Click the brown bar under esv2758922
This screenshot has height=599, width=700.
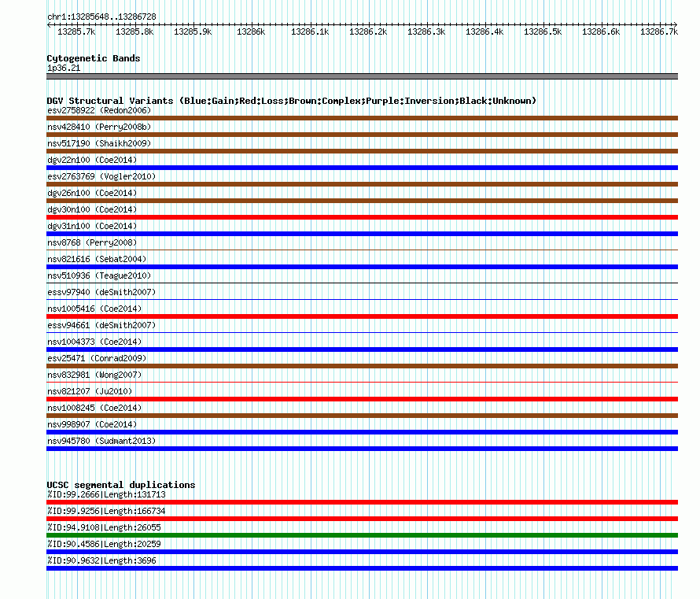point(362,118)
